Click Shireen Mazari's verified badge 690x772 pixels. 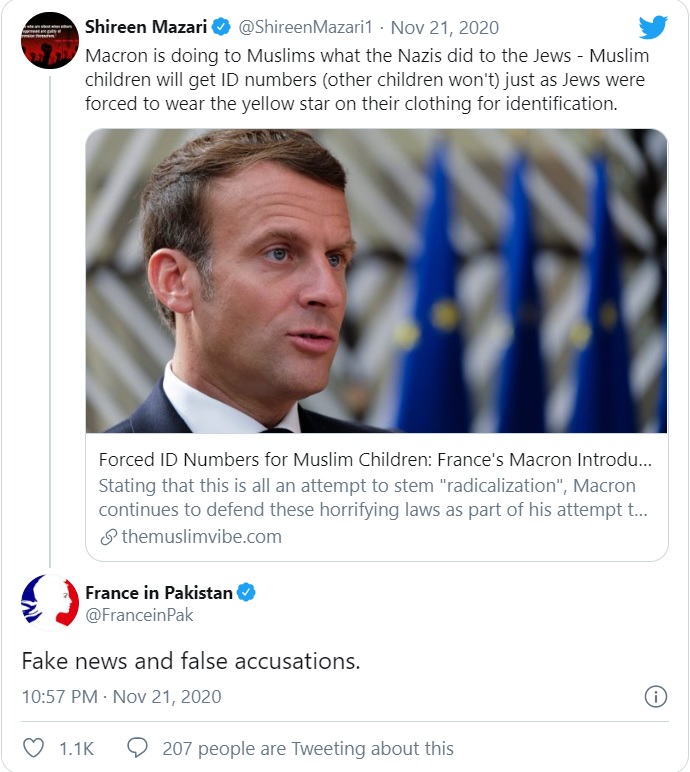[x=222, y=25]
